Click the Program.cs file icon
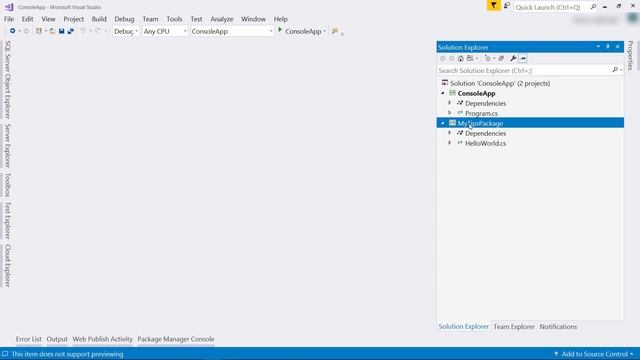This screenshot has height=360, width=640. 460,113
